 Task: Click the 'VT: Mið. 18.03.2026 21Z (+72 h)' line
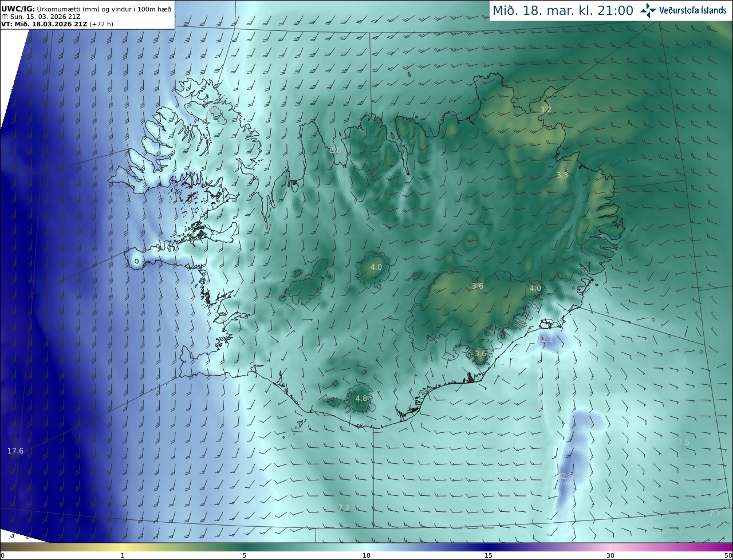click(x=57, y=24)
